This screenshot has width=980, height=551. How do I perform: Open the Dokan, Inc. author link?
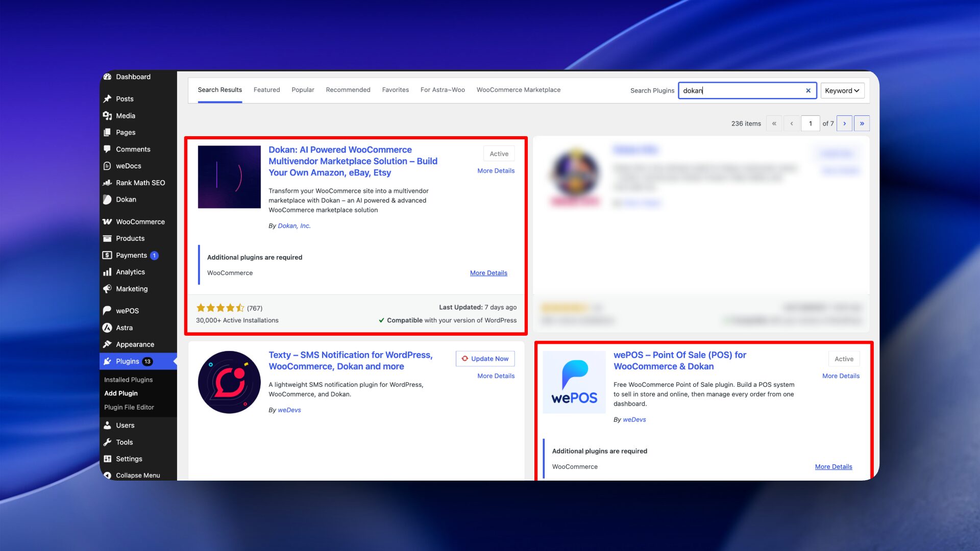294,226
